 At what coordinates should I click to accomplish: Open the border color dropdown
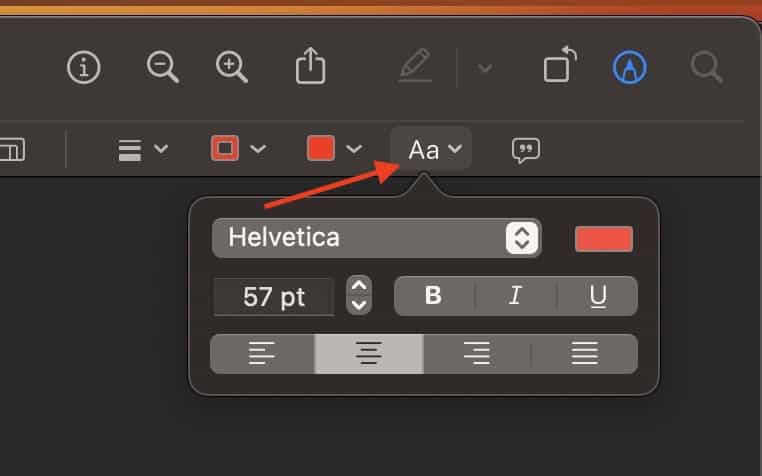click(238, 150)
